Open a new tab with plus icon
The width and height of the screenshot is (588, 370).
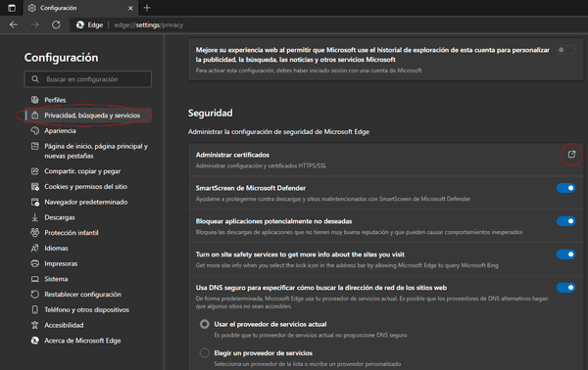point(147,8)
